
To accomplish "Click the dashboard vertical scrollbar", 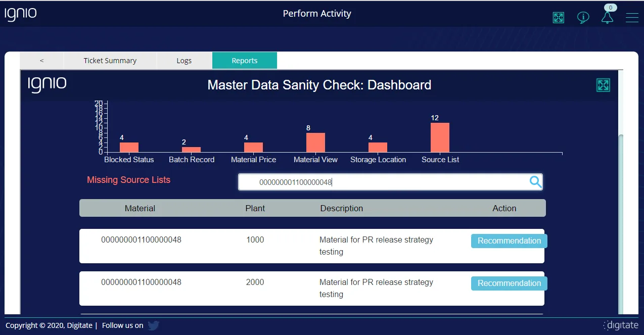I will tap(621, 222).
